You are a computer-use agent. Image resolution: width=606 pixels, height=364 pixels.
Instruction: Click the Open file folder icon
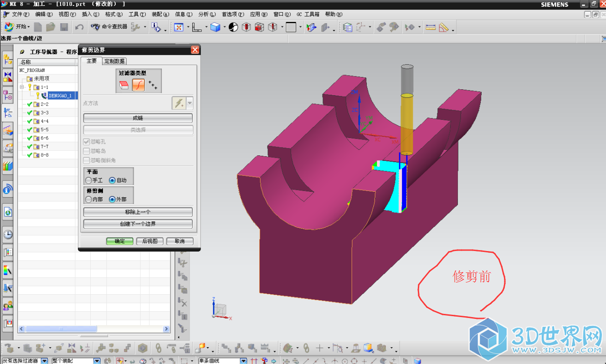tap(51, 27)
